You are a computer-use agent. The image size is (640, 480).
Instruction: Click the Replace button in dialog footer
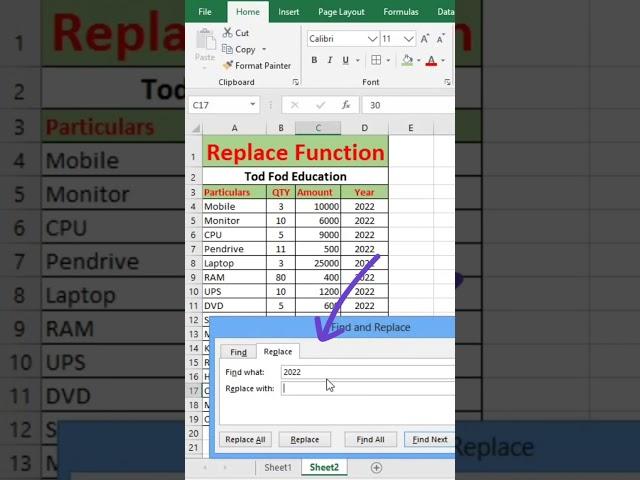[304, 440]
